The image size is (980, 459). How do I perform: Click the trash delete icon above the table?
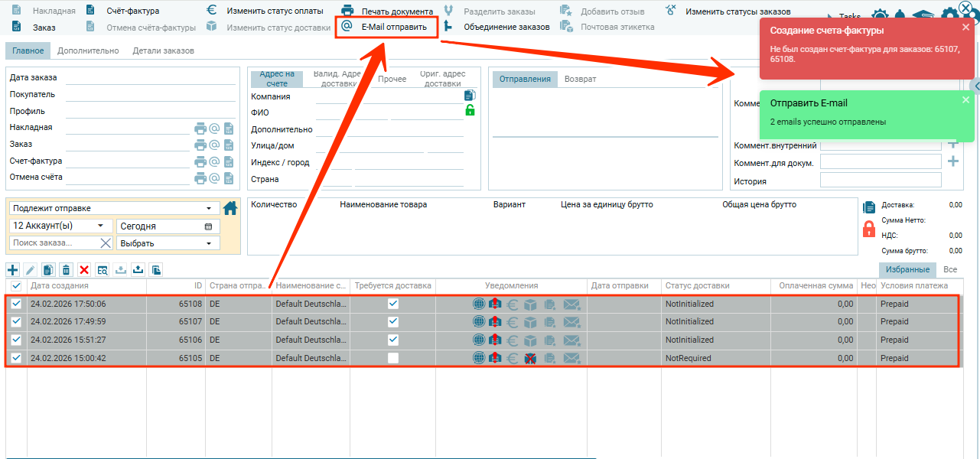[x=66, y=269]
